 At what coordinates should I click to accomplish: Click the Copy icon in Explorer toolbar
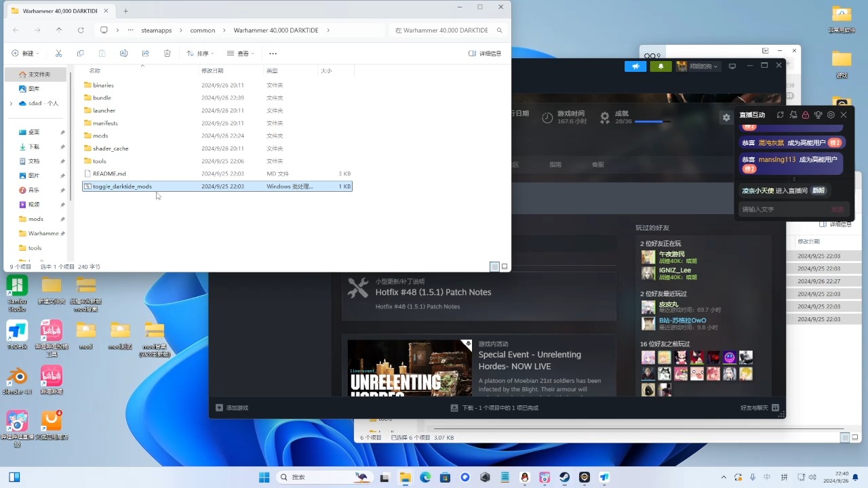point(81,54)
